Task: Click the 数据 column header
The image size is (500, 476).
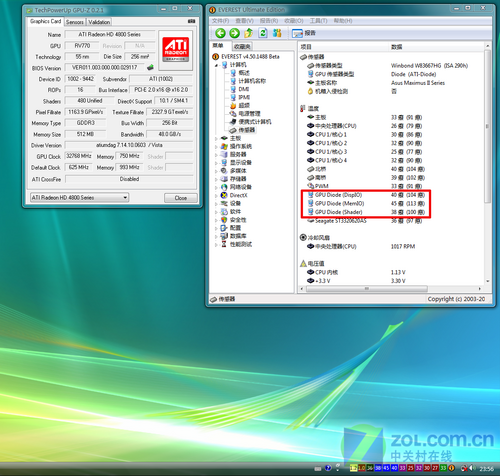Action: point(437,47)
